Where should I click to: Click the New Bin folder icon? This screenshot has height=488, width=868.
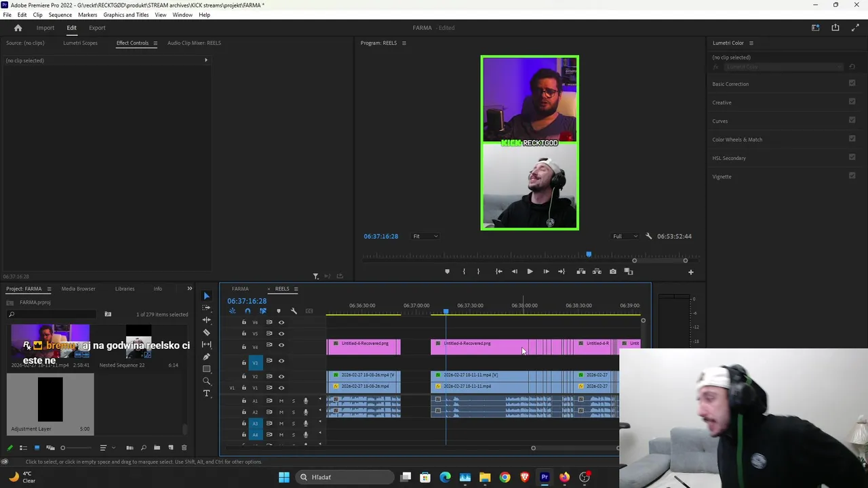coord(157,447)
